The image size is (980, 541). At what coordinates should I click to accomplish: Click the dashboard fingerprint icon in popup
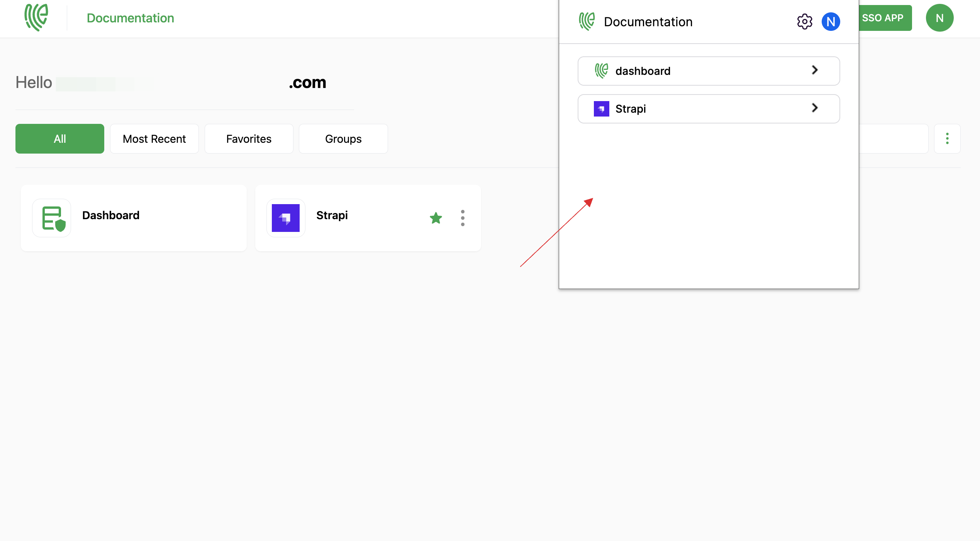click(x=602, y=71)
